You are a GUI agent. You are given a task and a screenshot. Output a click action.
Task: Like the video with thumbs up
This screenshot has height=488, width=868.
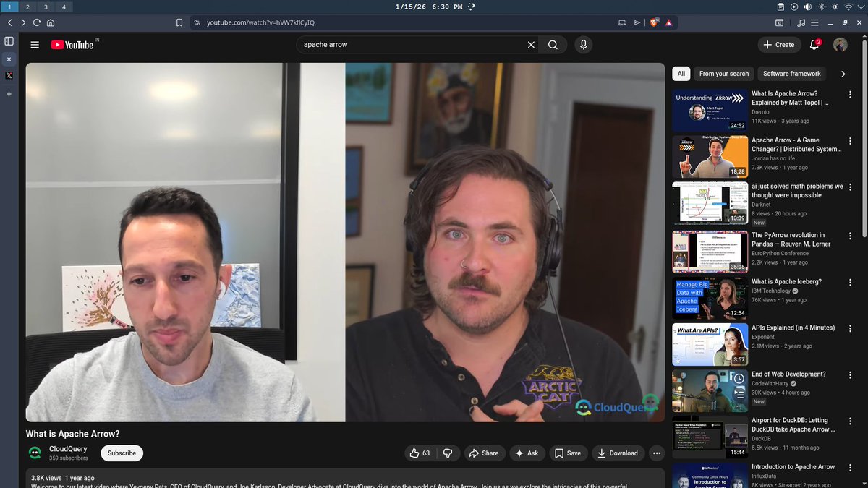pos(420,453)
